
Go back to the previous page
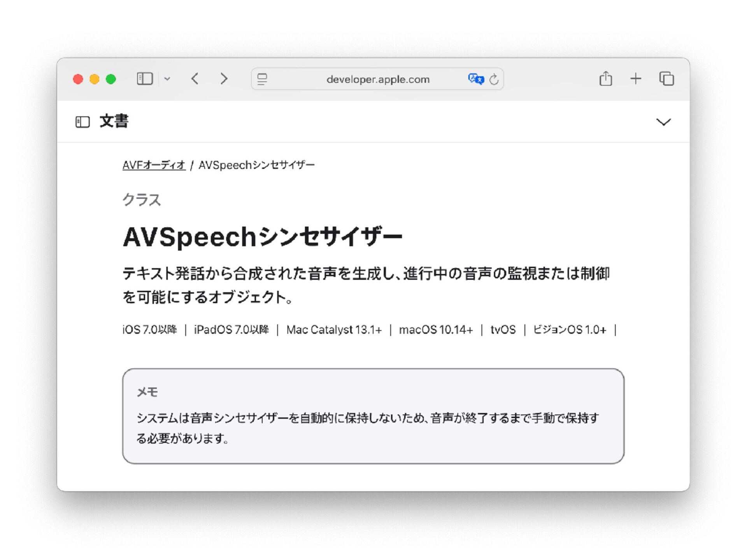point(195,79)
